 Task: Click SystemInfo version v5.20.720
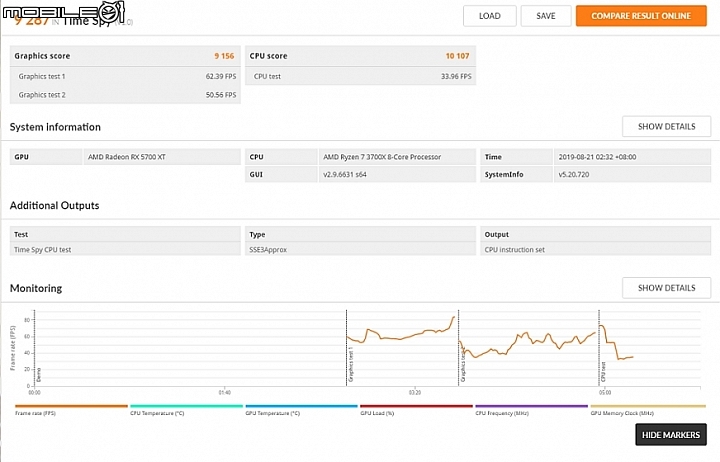tap(574, 175)
